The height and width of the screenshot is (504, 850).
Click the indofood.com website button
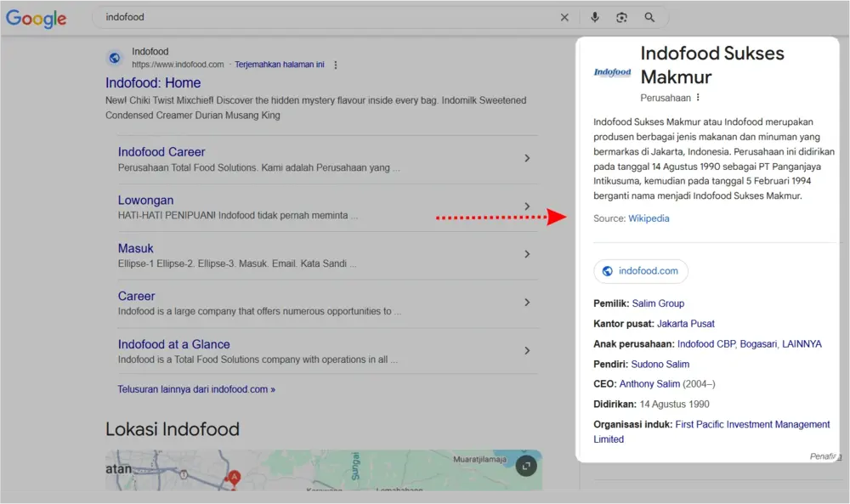[641, 271]
